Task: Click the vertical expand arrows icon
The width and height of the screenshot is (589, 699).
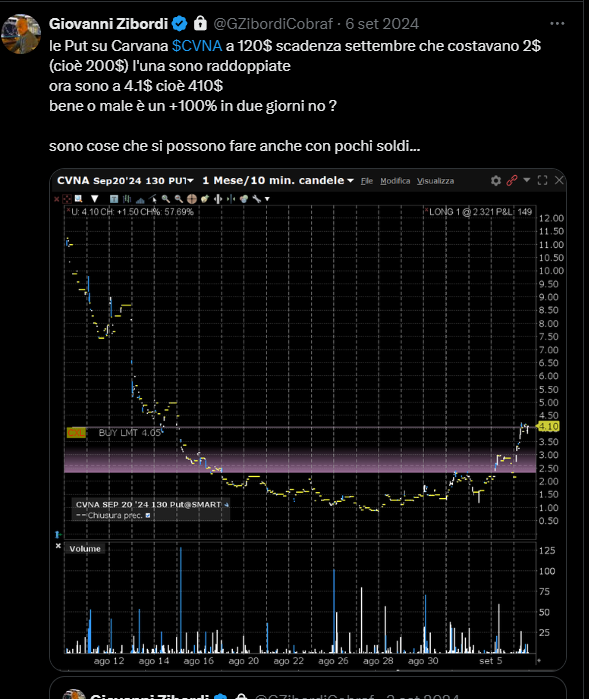Action: (218, 199)
